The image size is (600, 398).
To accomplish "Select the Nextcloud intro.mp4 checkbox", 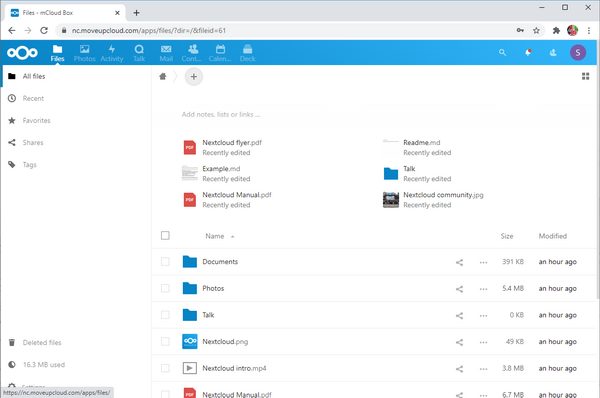I will (x=165, y=368).
